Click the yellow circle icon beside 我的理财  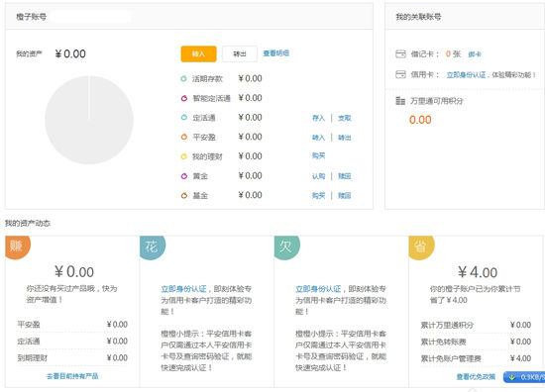184,156
